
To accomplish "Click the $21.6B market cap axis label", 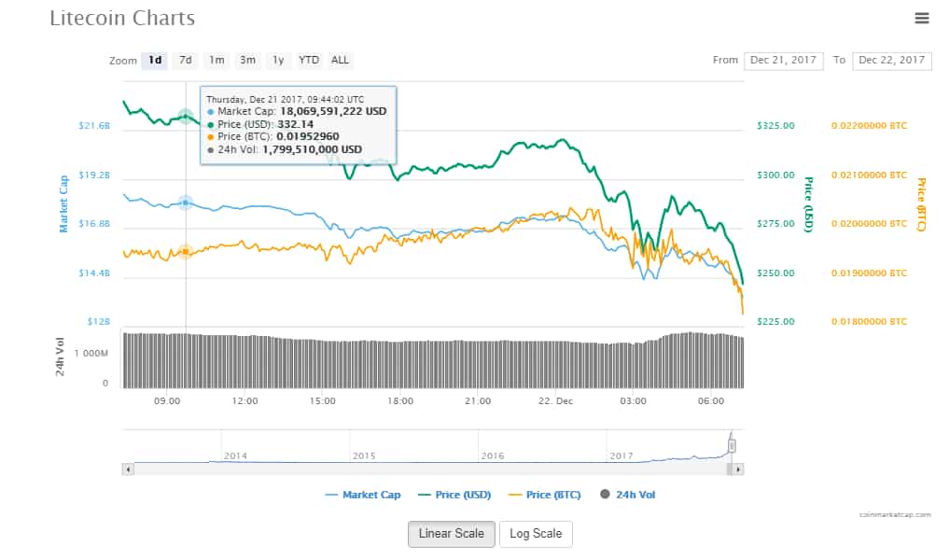I will pos(94,126).
